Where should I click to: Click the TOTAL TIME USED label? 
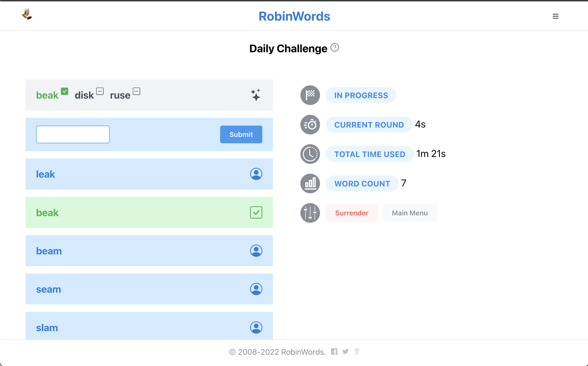[x=370, y=154]
